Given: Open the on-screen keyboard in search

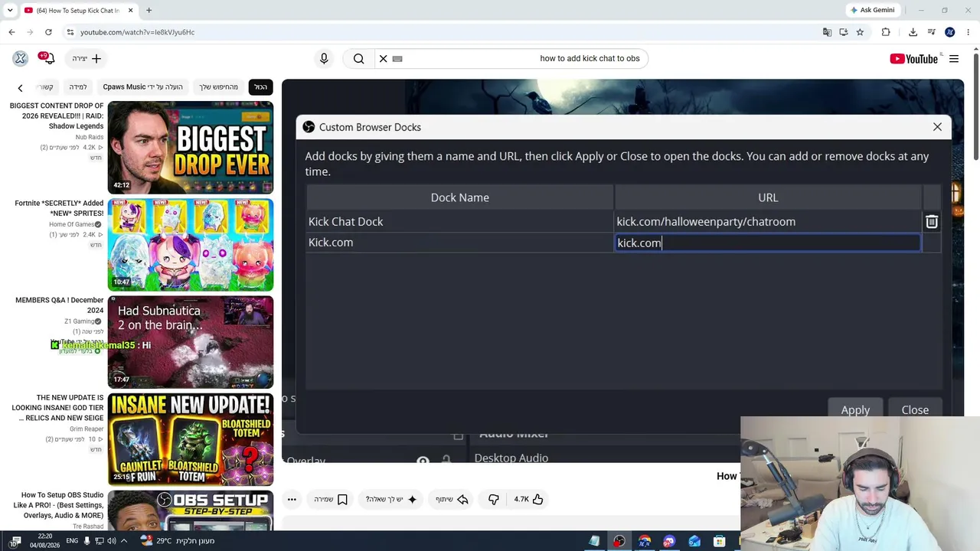Looking at the screenshot, I should (x=397, y=58).
